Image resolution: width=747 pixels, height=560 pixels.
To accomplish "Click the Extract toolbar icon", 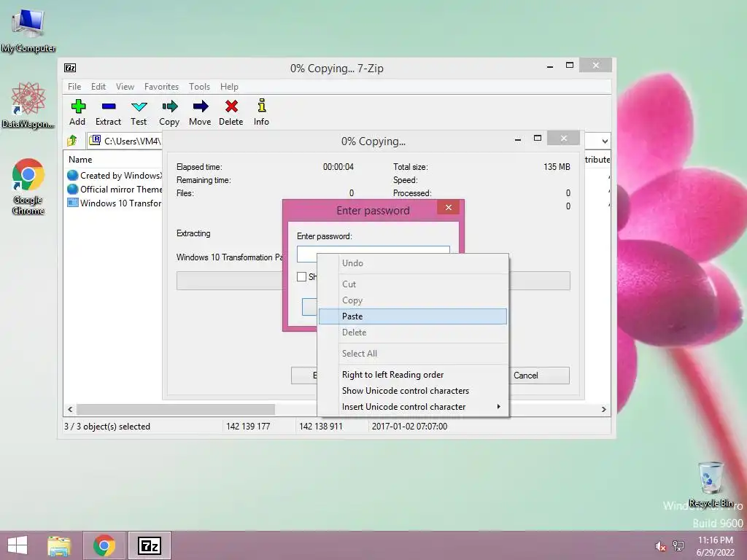I will (108, 112).
